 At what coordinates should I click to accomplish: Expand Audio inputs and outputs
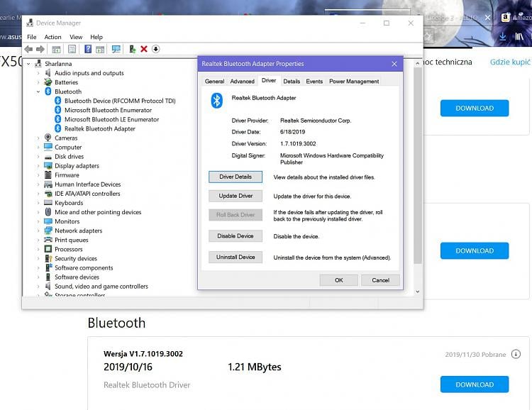tap(38, 73)
